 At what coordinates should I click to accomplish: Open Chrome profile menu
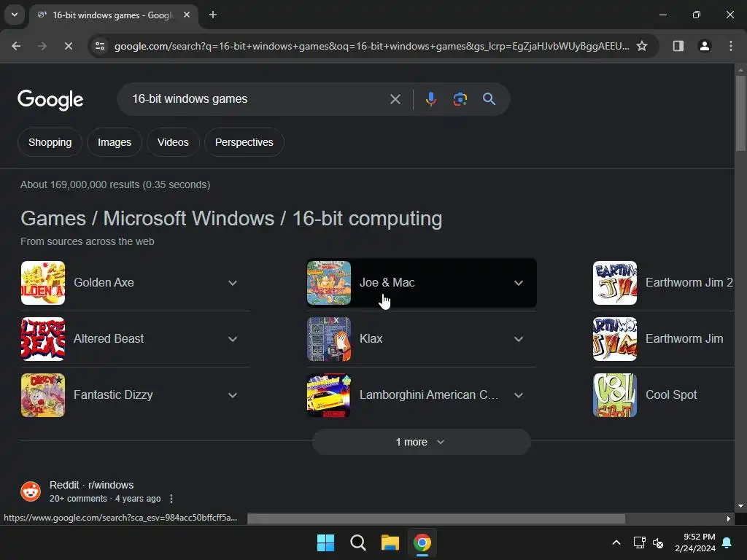(704, 46)
